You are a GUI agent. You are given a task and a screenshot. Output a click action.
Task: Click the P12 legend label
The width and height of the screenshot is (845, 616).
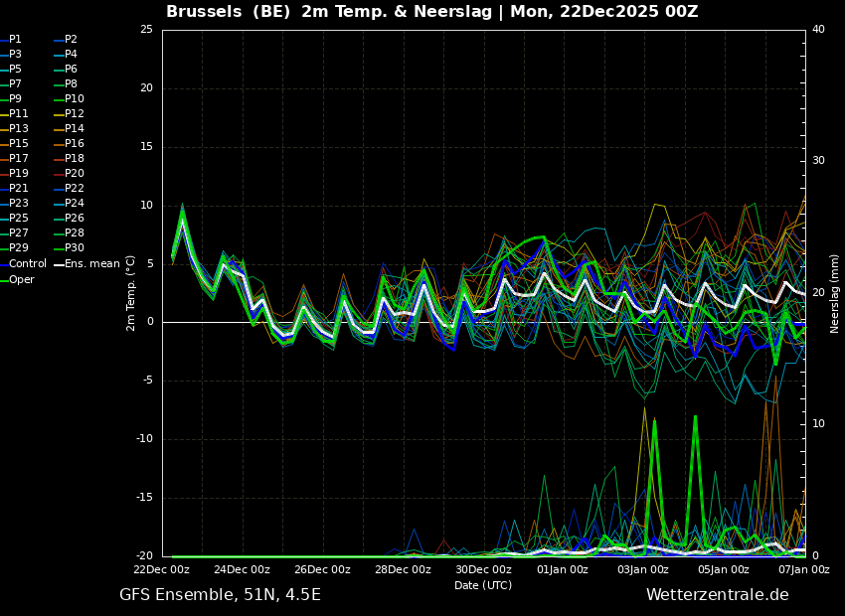click(75, 114)
